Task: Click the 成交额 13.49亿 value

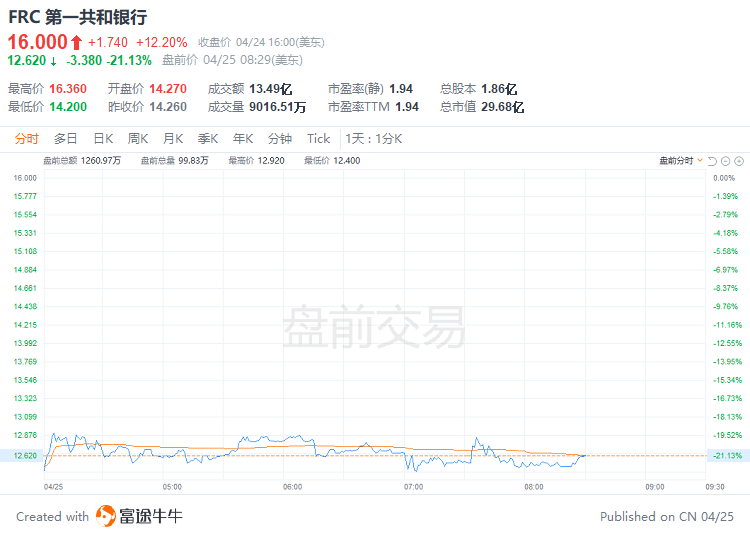Action: click(x=271, y=89)
